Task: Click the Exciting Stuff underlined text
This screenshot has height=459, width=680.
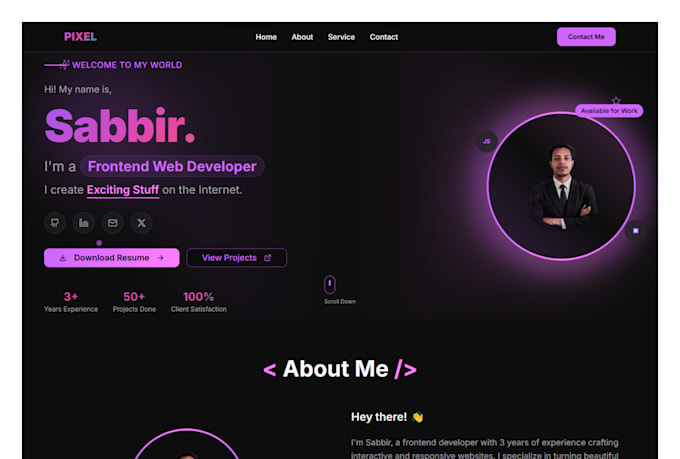Action: 123,190
